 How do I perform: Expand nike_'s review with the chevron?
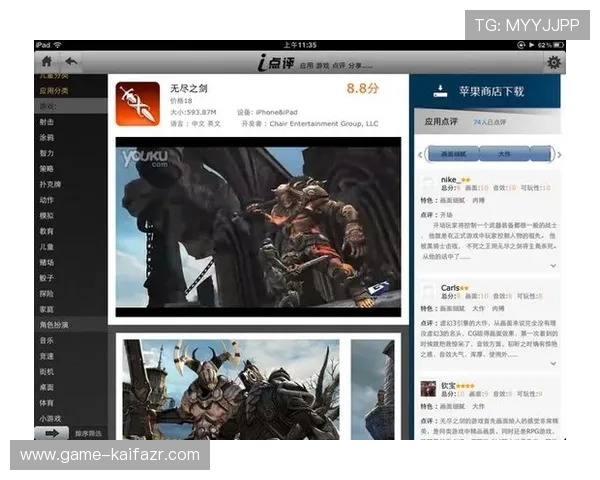[553, 265]
